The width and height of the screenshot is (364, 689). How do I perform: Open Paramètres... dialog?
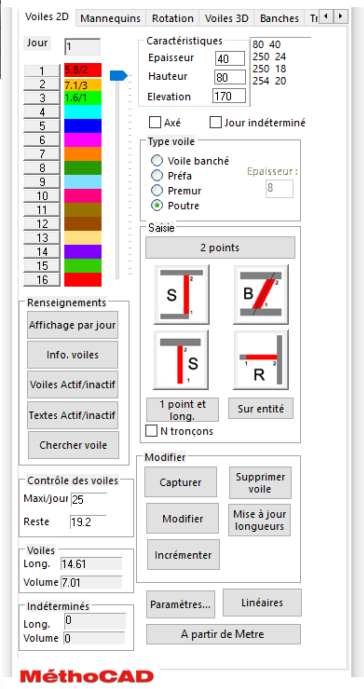pyautogui.click(x=180, y=604)
